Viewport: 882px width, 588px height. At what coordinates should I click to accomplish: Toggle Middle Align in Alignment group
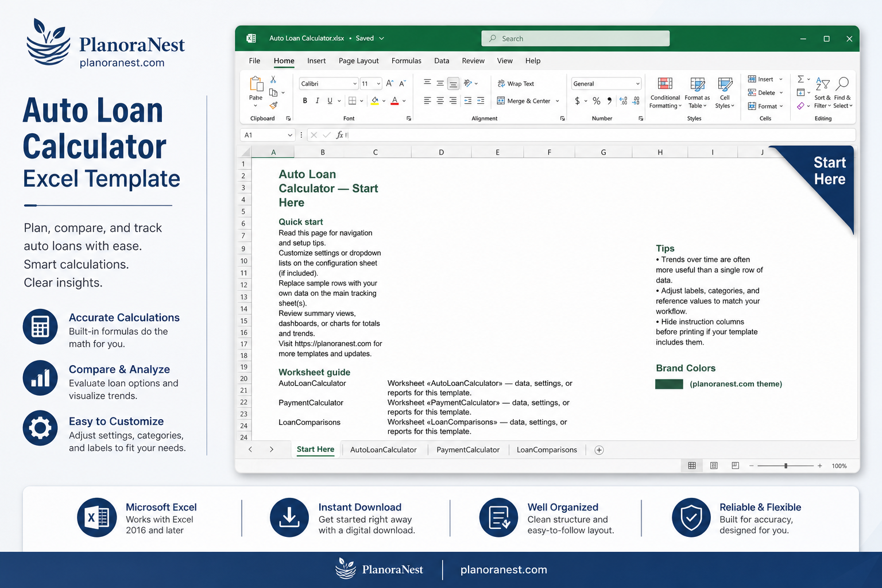[x=440, y=83]
